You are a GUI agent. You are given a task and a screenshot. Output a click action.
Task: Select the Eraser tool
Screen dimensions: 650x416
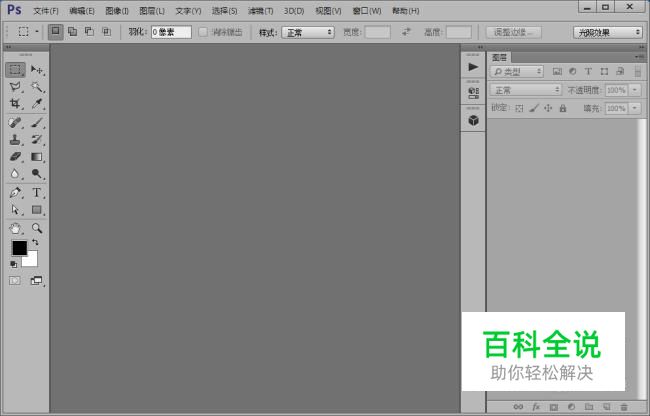pyautogui.click(x=15, y=157)
